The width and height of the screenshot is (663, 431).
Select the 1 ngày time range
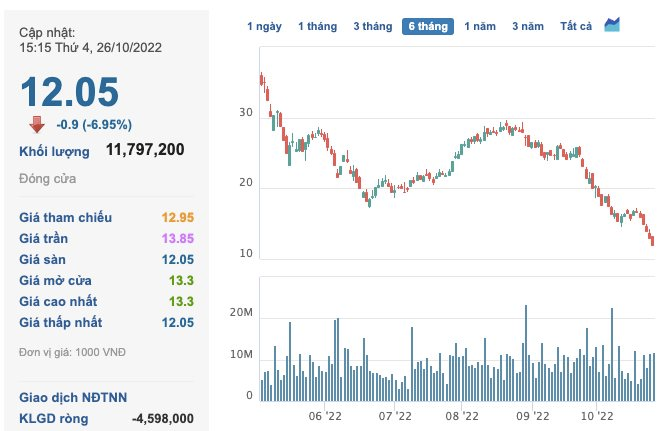(x=264, y=27)
